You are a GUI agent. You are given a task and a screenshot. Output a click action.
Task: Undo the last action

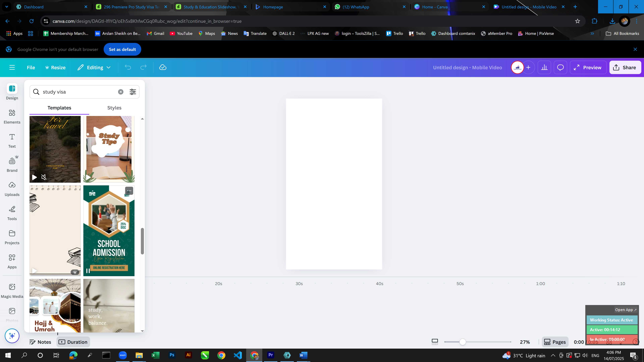point(128,67)
